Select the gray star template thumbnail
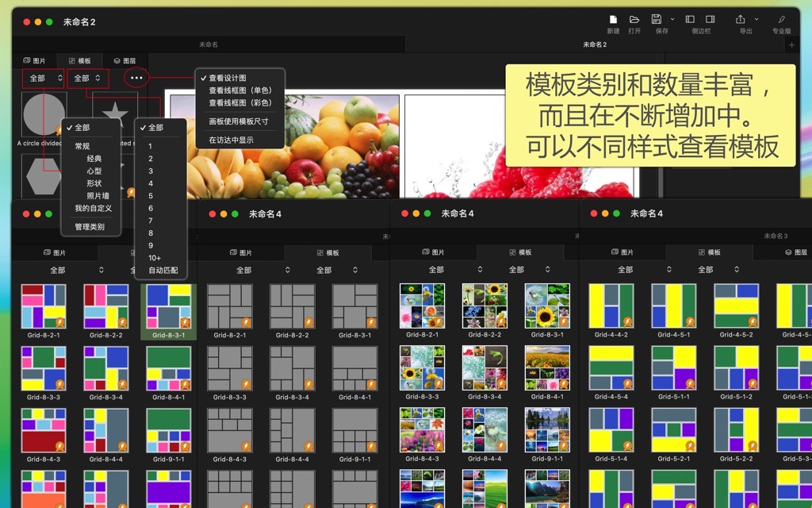This screenshot has width=812, height=508. pos(115,114)
